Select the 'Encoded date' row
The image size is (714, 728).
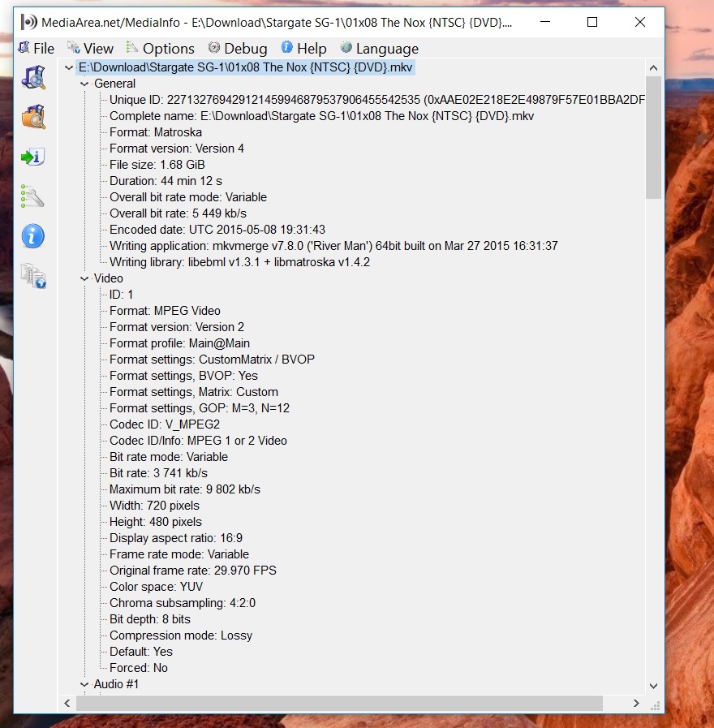[x=217, y=230]
